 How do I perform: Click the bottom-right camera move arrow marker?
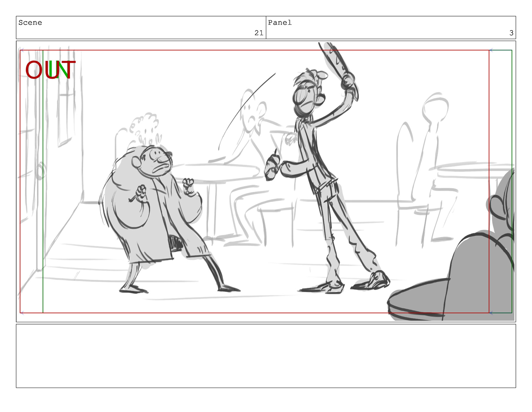491,313
